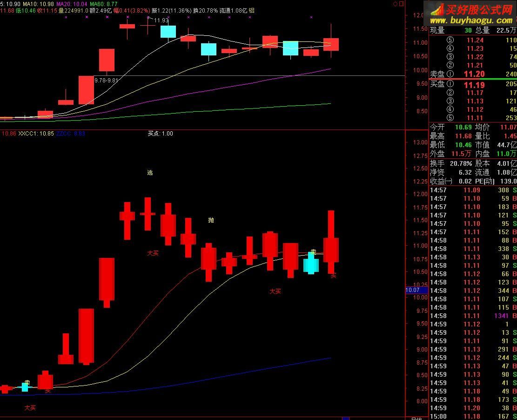This screenshot has width=517, height=420.
Task: Click the 9.78-9.81 gap label
Action: [106, 80]
